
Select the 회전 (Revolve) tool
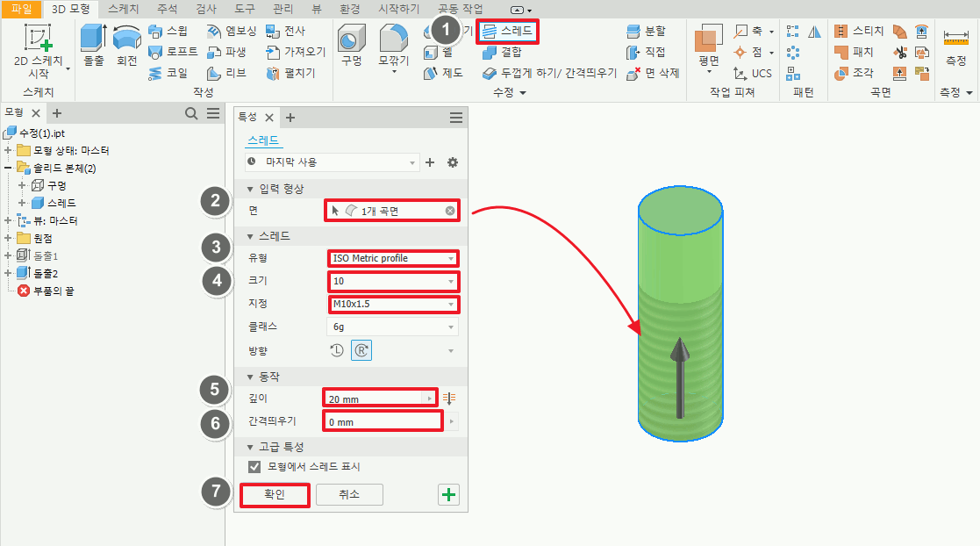click(x=128, y=48)
